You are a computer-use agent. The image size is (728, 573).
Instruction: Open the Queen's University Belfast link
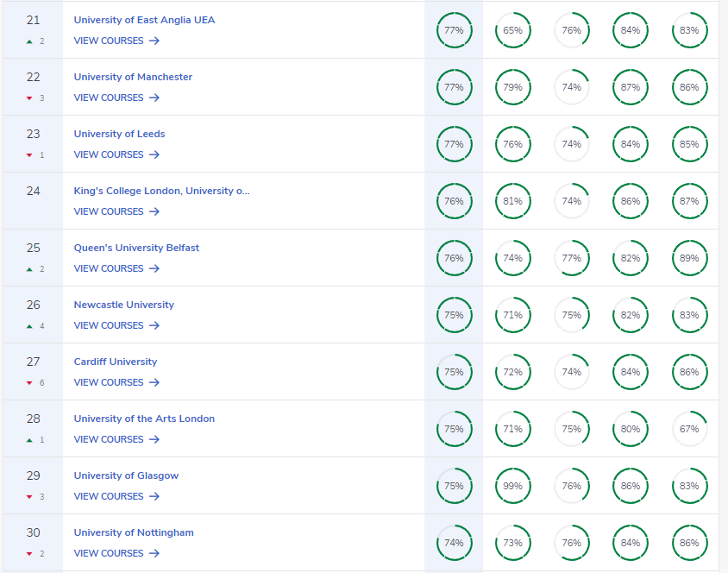136,248
